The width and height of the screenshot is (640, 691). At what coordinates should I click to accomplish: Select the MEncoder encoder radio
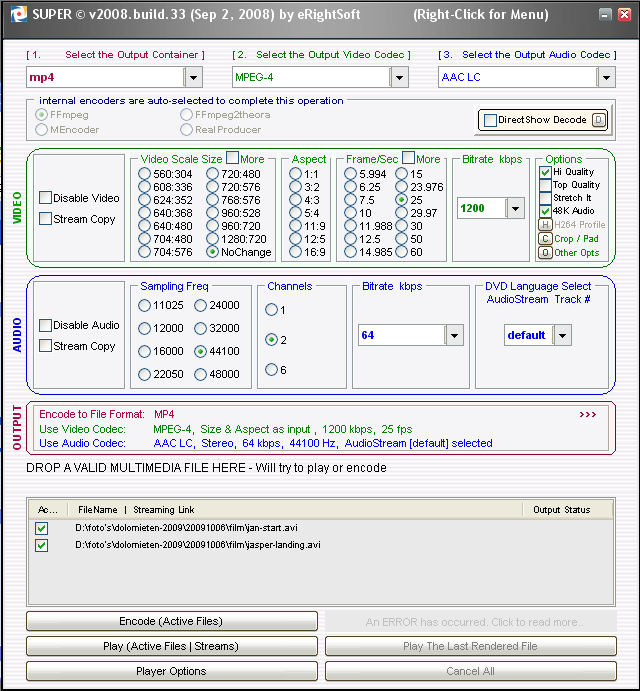[41, 130]
